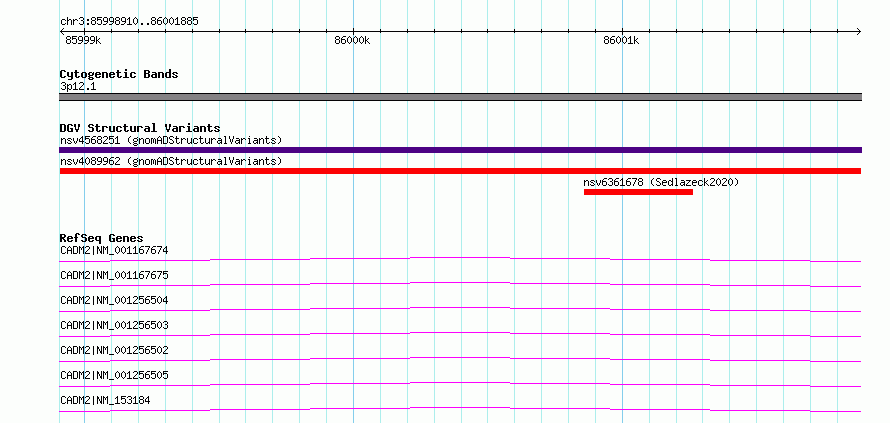Click the CADM2|NM_153184 transcript label
890x423 pixels.
pyautogui.click(x=105, y=400)
